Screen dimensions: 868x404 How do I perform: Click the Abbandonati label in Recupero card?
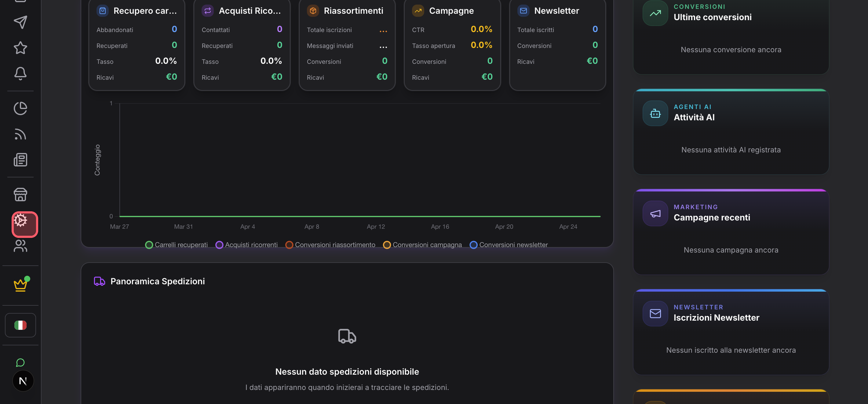115,30
